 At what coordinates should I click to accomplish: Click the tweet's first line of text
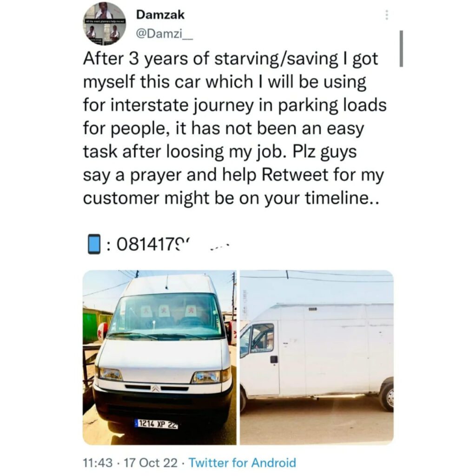pyautogui.click(x=231, y=59)
